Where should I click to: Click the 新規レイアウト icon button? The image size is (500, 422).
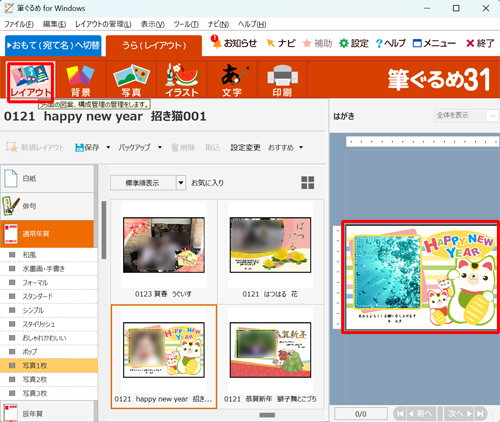35,147
